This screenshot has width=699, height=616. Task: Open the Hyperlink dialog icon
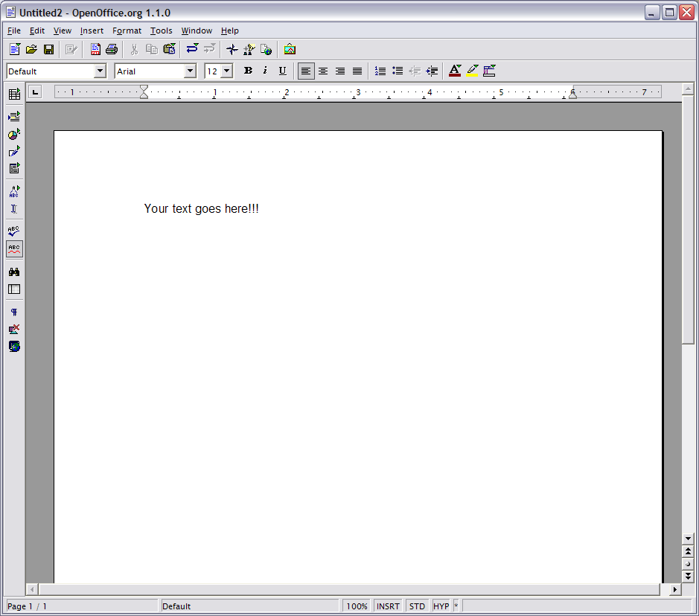tap(266, 49)
